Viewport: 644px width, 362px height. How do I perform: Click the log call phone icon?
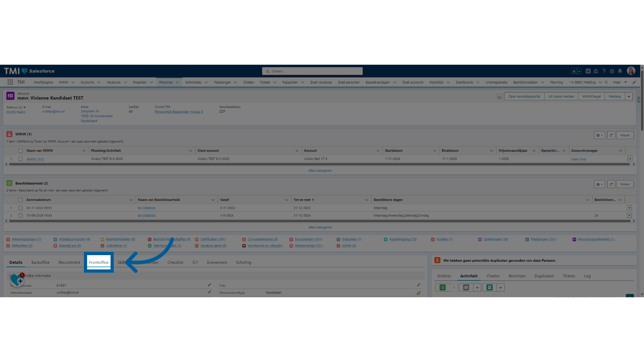(x=489, y=288)
